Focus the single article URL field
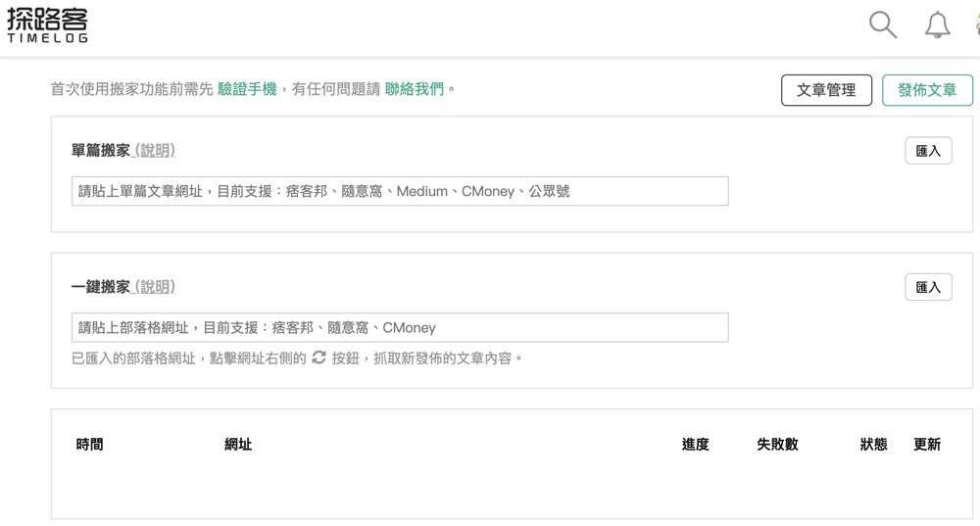980x526 pixels. (x=400, y=191)
